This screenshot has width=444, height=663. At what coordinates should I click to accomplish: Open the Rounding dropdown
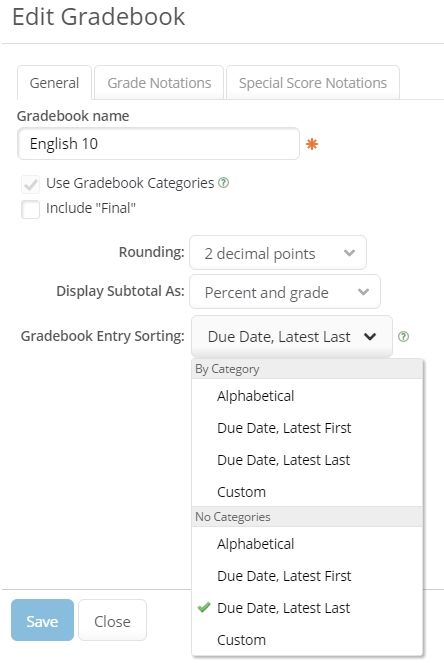click(278, 253)
